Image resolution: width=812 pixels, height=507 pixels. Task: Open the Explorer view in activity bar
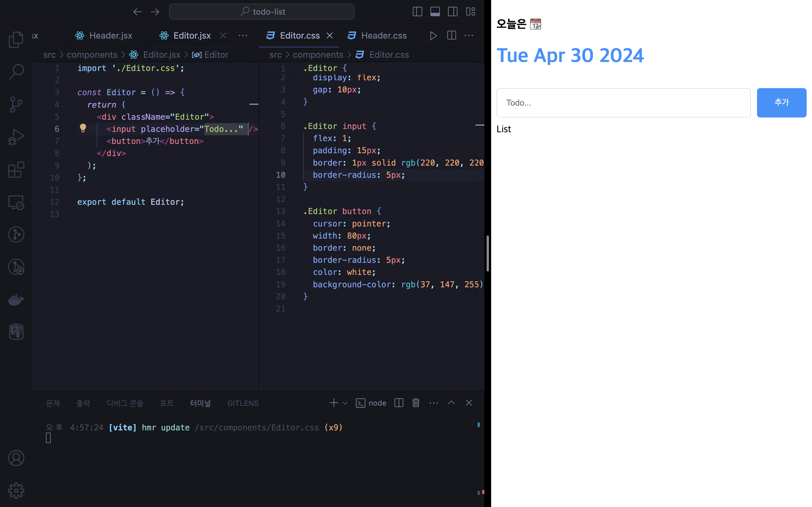click(16, 39)
